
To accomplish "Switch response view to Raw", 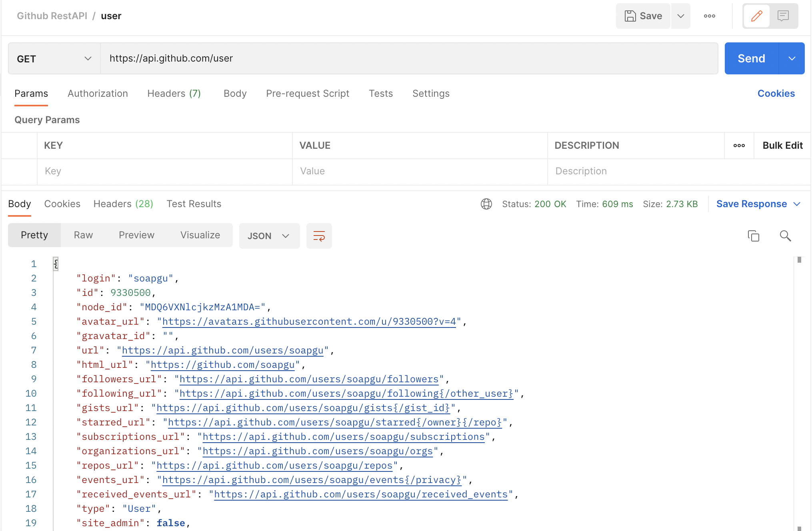I will pyautogui.click(x=82, y=235).
